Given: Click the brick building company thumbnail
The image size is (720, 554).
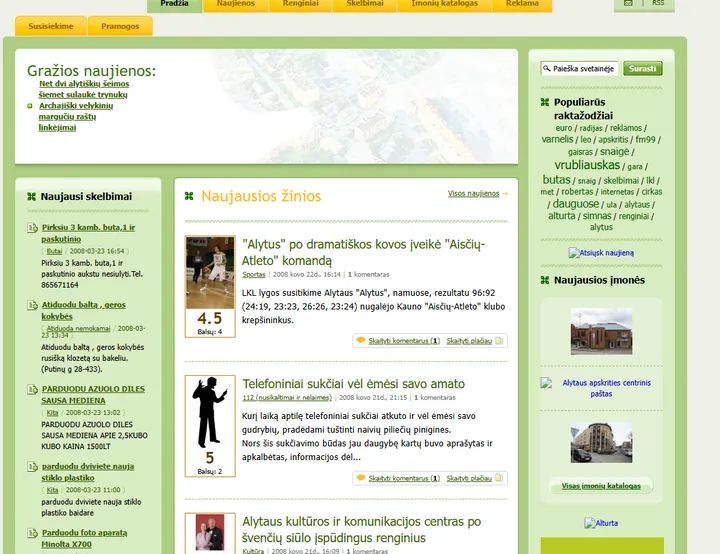Looking at the screenshot, I should coord(601,331).
